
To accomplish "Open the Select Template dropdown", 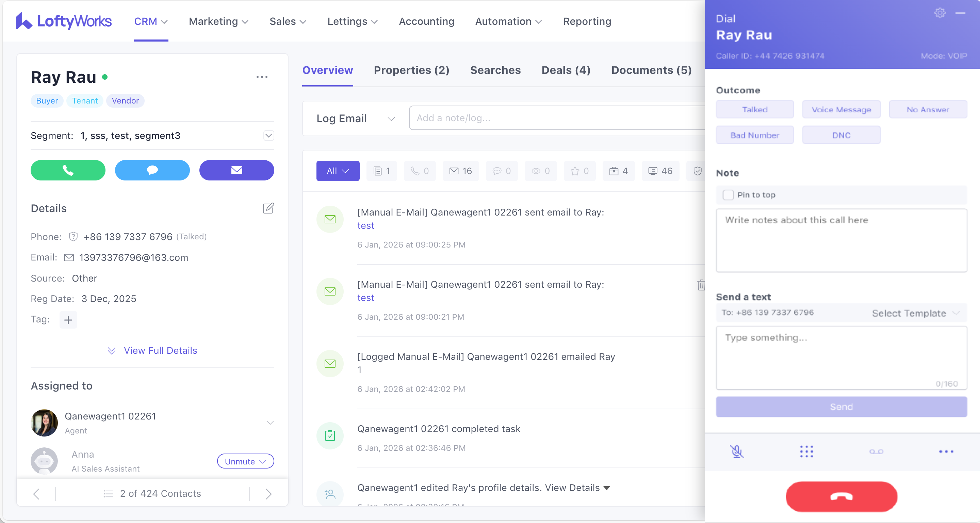I will pyautogui.click(x=915, y=313).
